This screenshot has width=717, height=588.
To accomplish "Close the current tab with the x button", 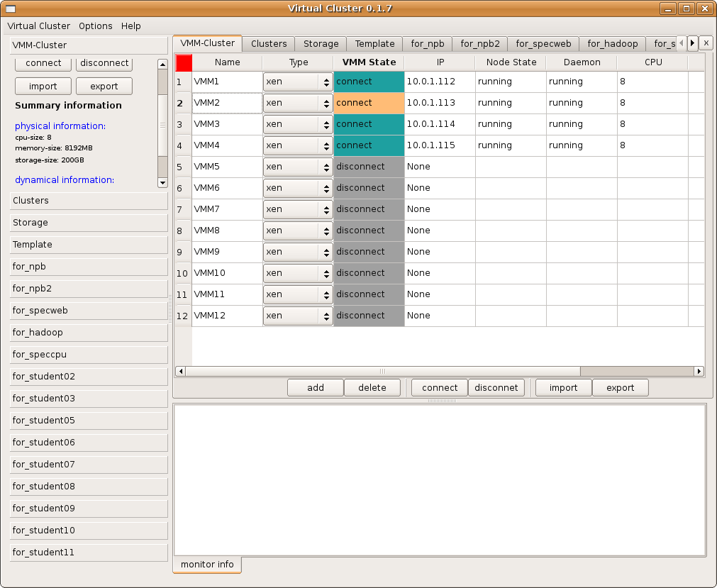I will pos(706,43).
